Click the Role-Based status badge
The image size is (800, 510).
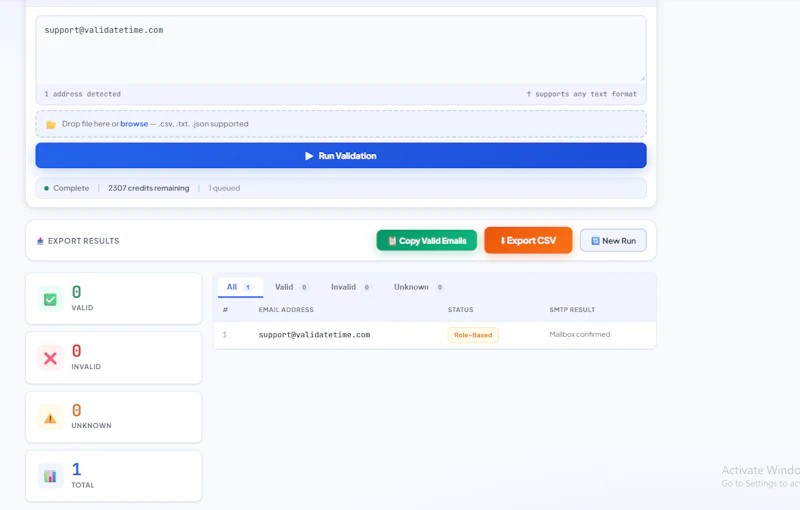tap(473, 335)
